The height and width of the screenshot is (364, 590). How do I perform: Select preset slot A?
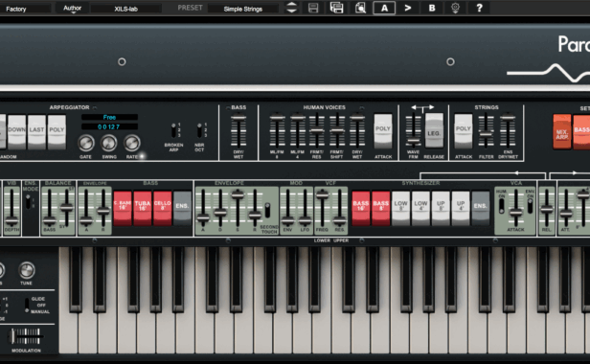(384, 8)
